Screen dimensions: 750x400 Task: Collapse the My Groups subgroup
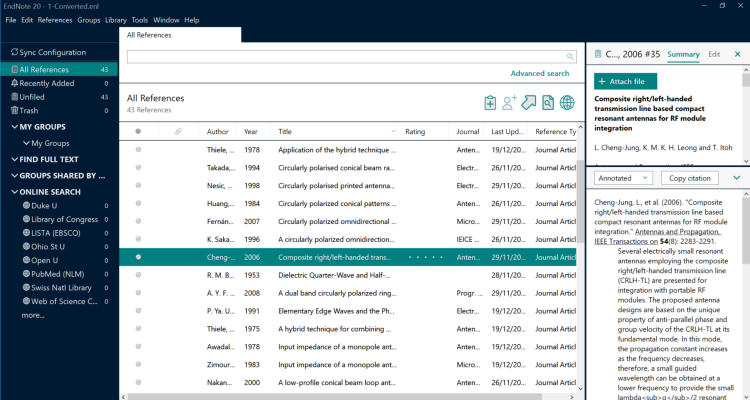pyautogui.click(x=26, y=143)
